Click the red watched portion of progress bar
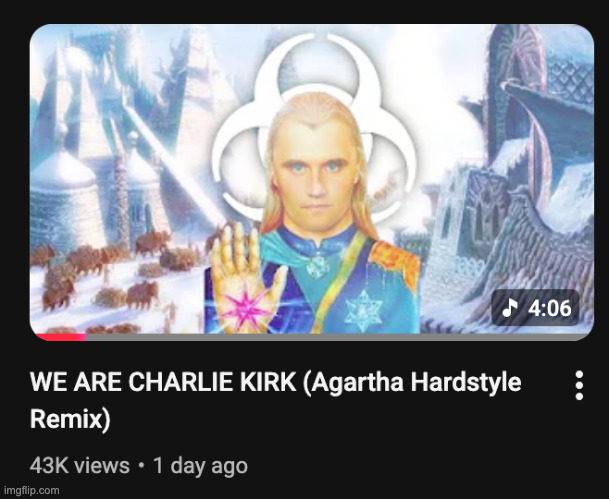 tap(61, 337)
